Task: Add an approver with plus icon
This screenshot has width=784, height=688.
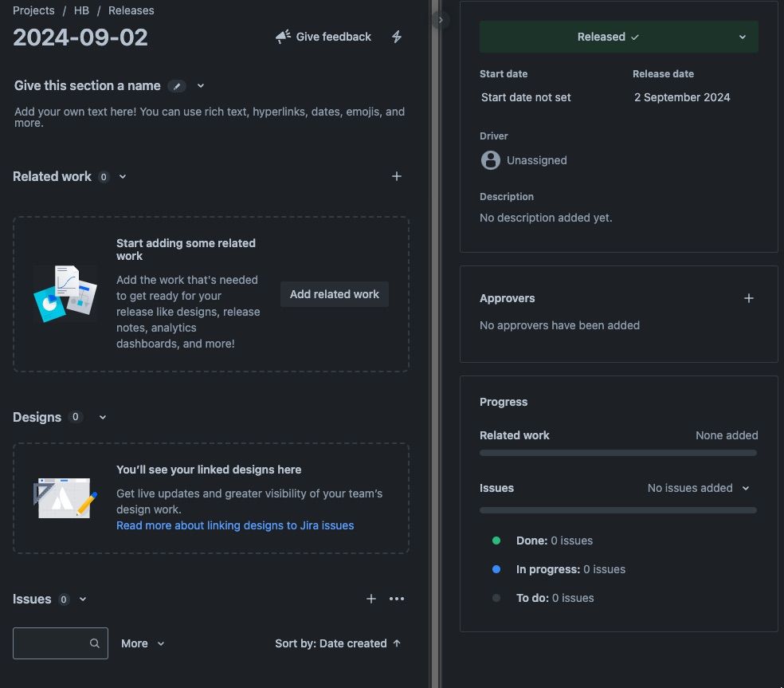Action: point(748,298)
